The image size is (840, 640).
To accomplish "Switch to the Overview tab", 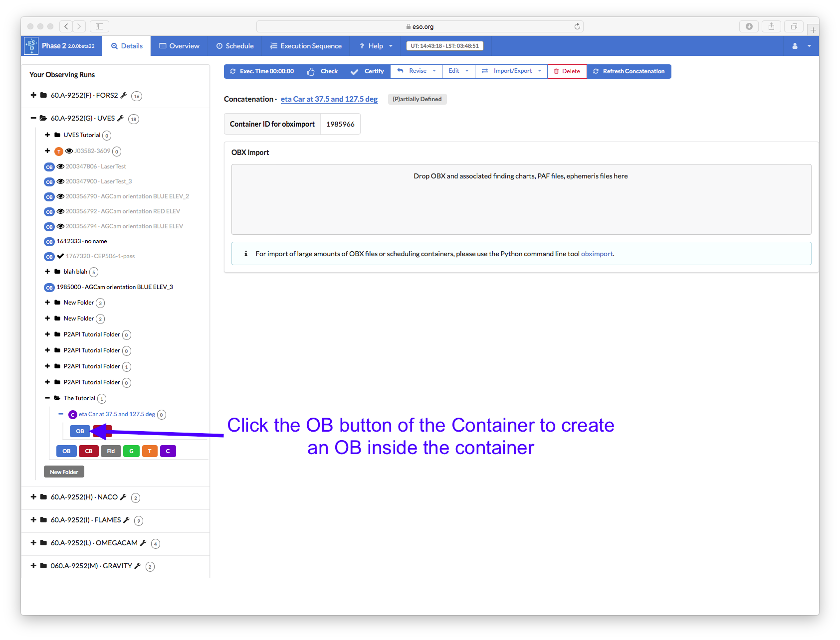I will point(179,46).
